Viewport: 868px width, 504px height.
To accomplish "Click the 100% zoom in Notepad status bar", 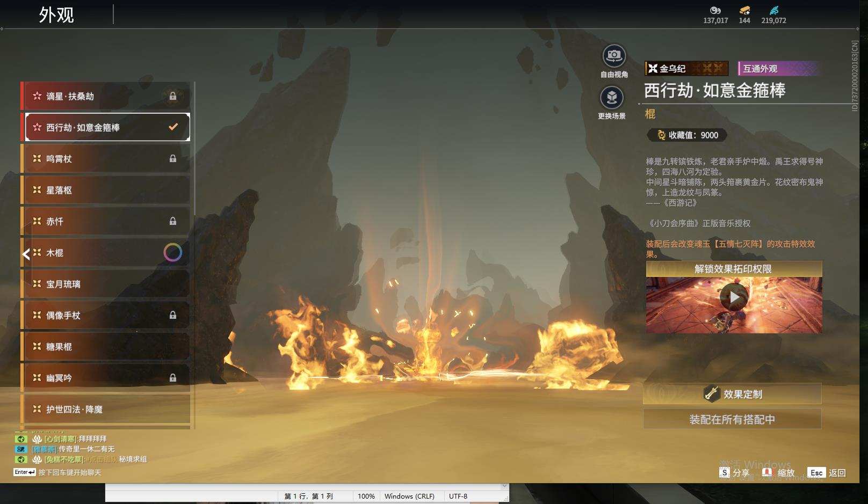I will tap(366, 496).
